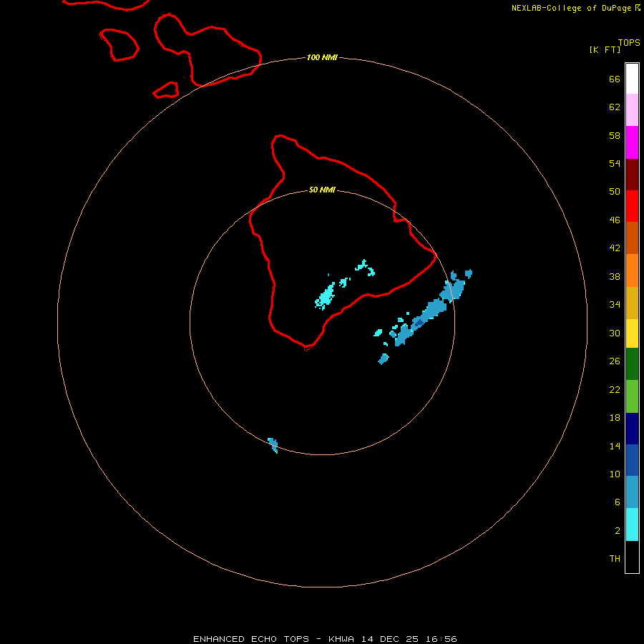Click the legend value 14

615,446
